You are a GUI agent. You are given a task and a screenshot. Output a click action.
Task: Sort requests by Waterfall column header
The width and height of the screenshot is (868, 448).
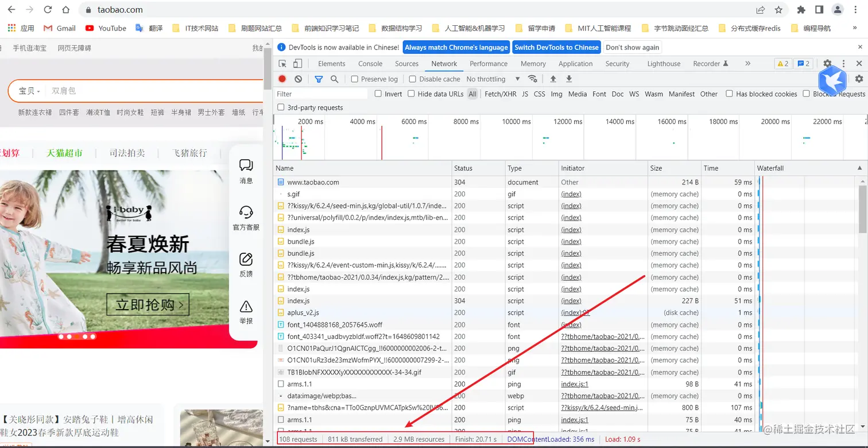(x=810, y=168)
